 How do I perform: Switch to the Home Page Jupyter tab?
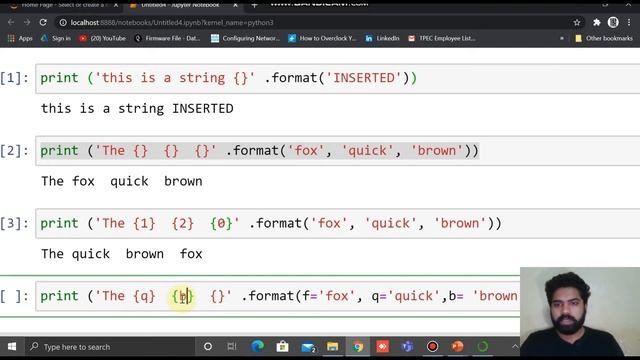(63, 5)
